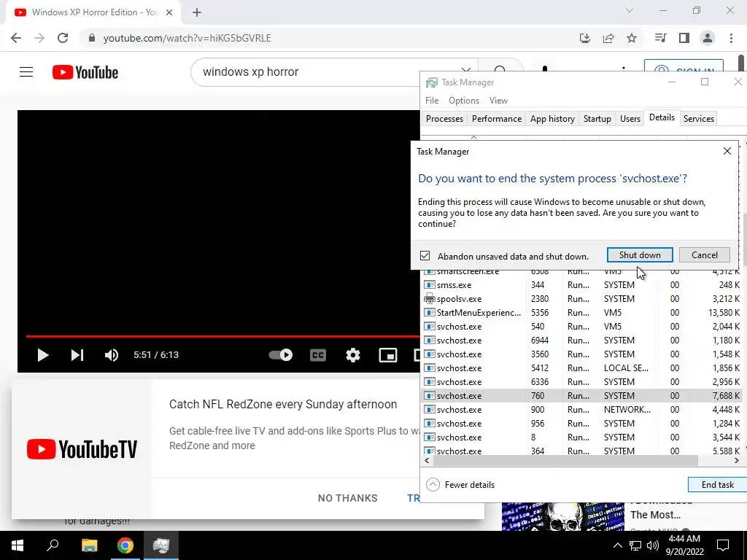Open the YouTube logo home link

point(85,72)
